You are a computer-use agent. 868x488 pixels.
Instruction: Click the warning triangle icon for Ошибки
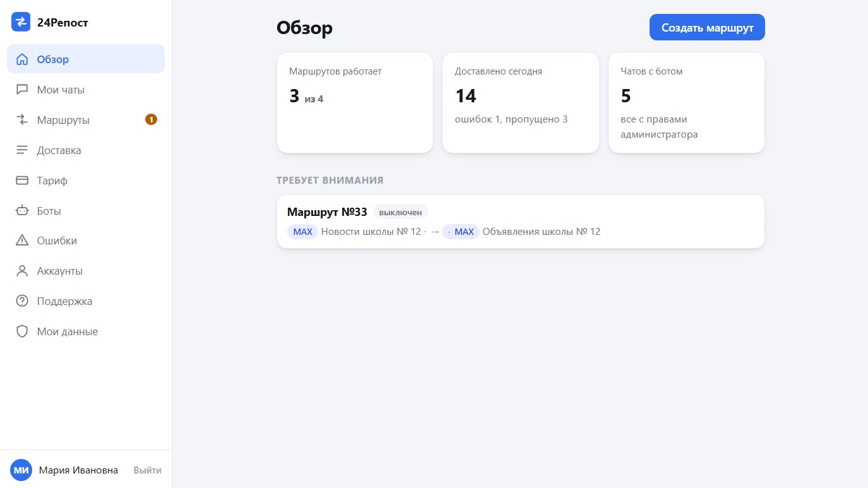point(22,241)
